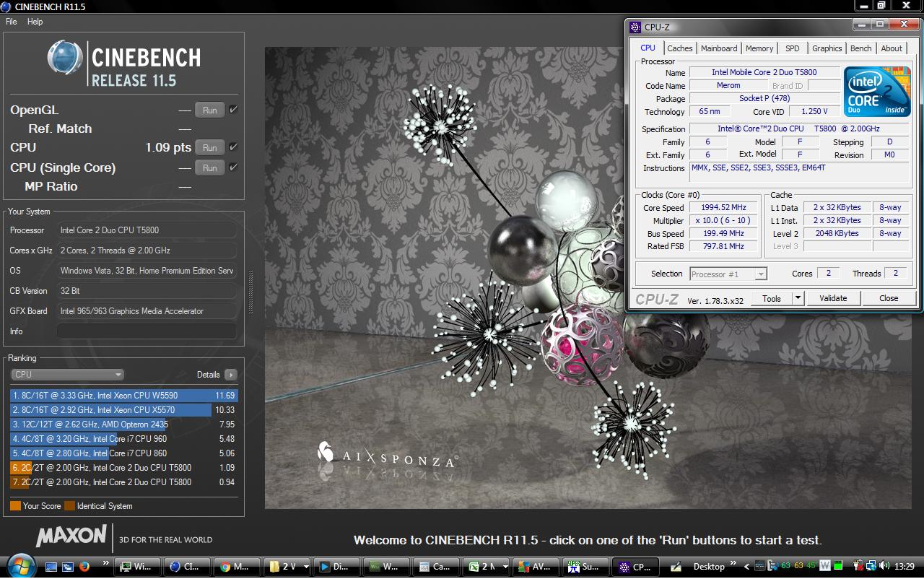Click the system clock showing 13:29

[904, 567]
